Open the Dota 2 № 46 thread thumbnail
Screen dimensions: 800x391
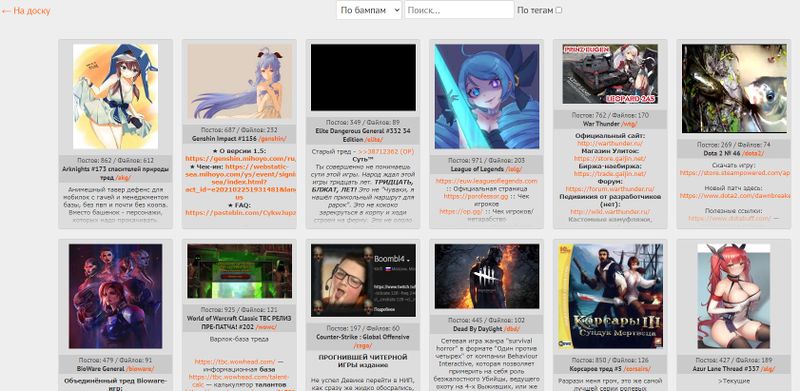pos(734,89)
